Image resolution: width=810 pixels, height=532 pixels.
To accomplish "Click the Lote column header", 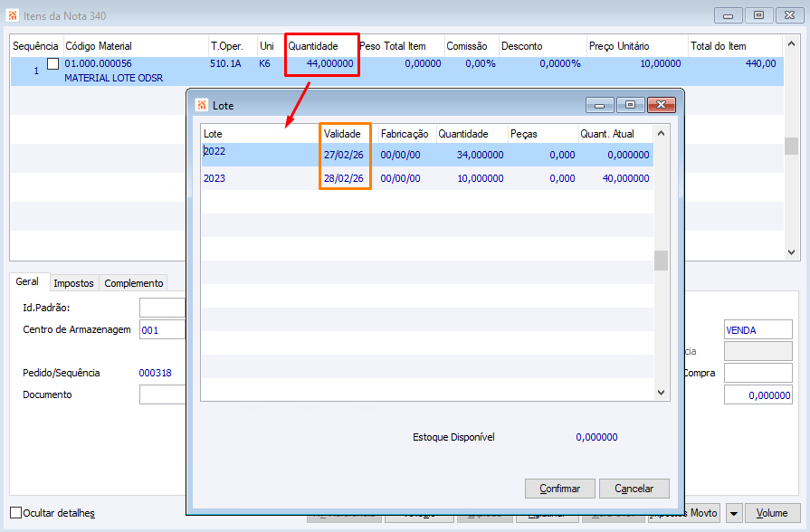I will (213, 134).
